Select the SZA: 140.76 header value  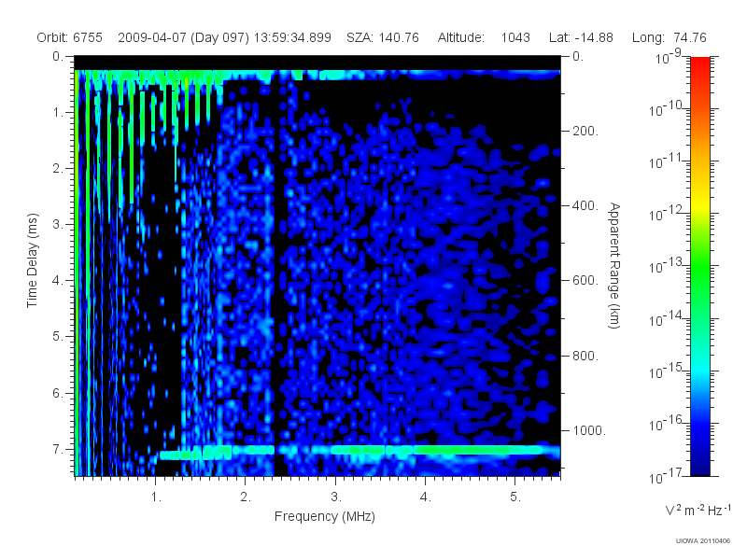pyautogui.click(x=383, y=37)
